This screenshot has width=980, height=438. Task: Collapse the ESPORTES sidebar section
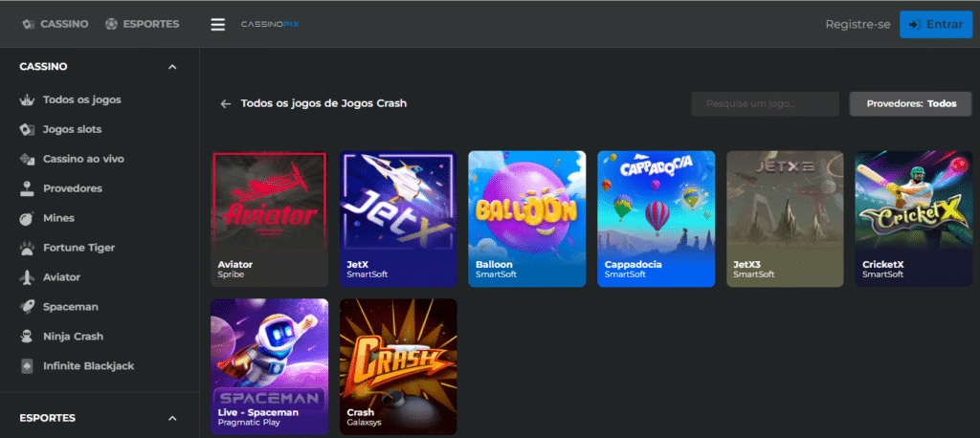(172, 418)
